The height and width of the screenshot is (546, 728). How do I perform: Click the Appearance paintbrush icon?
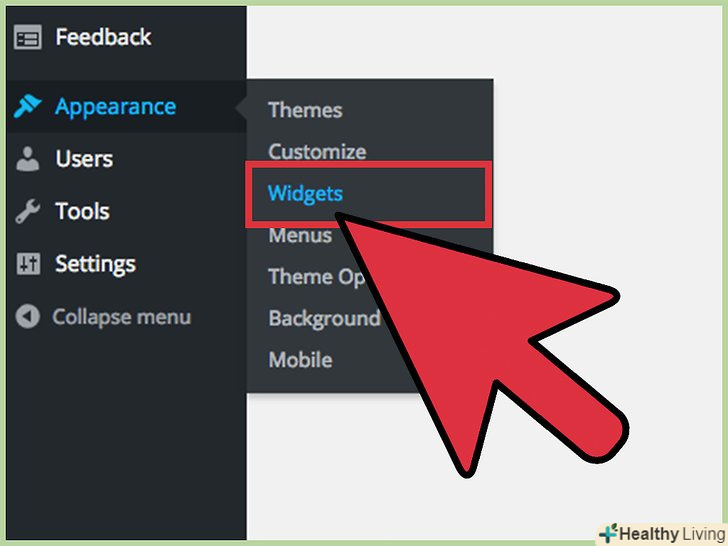tap(27, 106)
